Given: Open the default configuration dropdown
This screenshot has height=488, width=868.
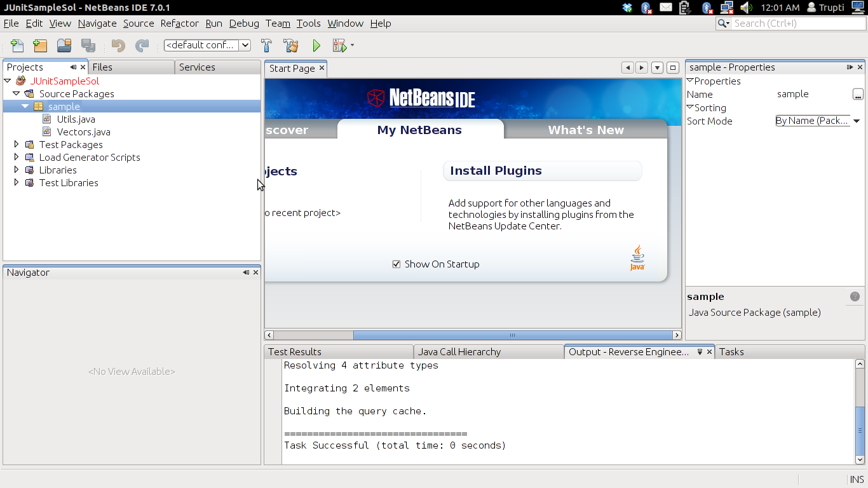Looking at the screenshot, I should coord(245,45).
